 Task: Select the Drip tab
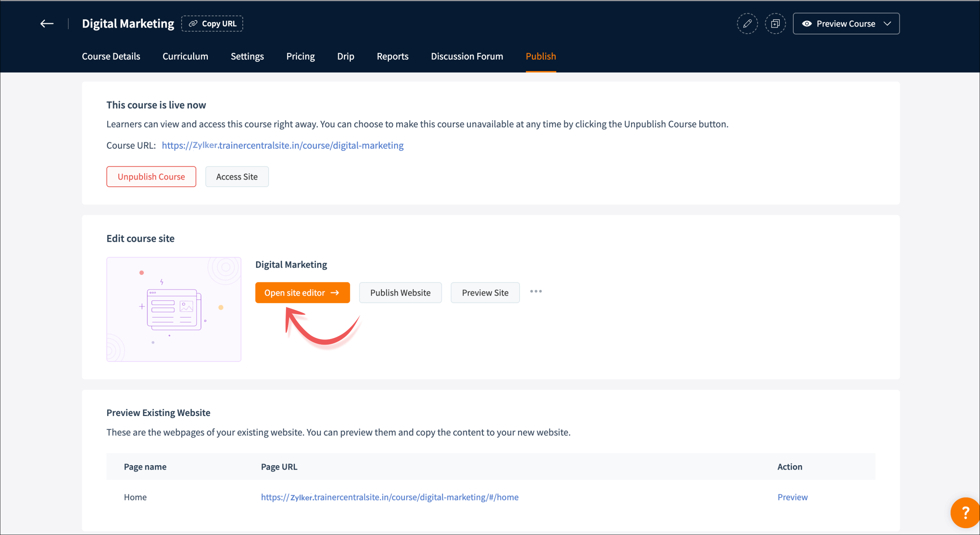pos(345,56)
